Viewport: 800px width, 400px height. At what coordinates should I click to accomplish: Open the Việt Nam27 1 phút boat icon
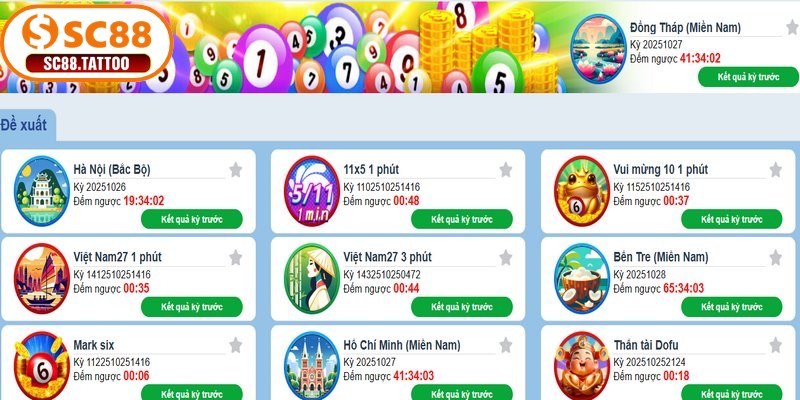click(41, 279)
